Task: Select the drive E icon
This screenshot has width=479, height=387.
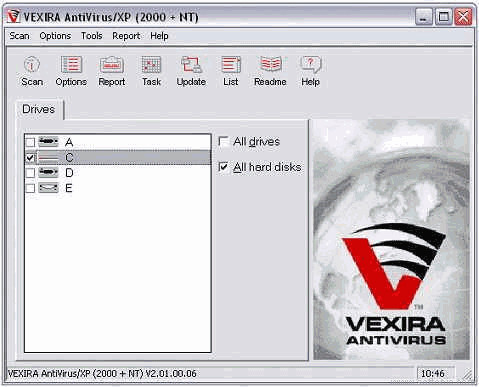Action: click(x=48, y=188)
